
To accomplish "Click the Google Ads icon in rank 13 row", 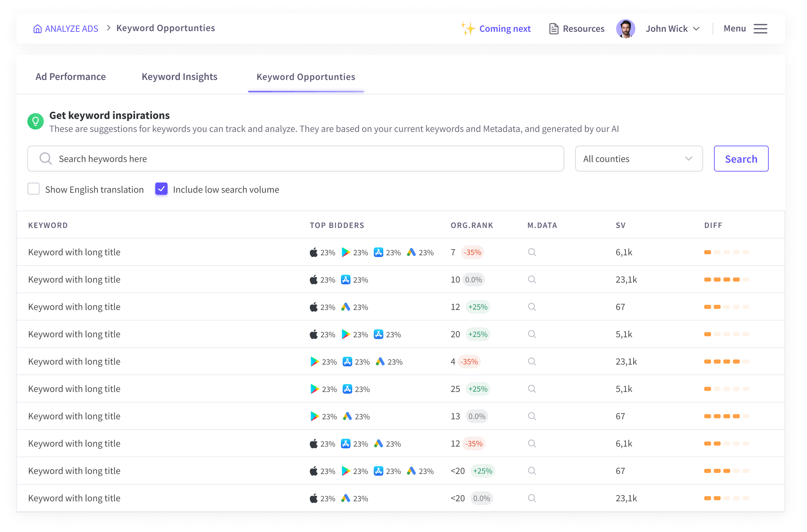I will click(347, 416).
